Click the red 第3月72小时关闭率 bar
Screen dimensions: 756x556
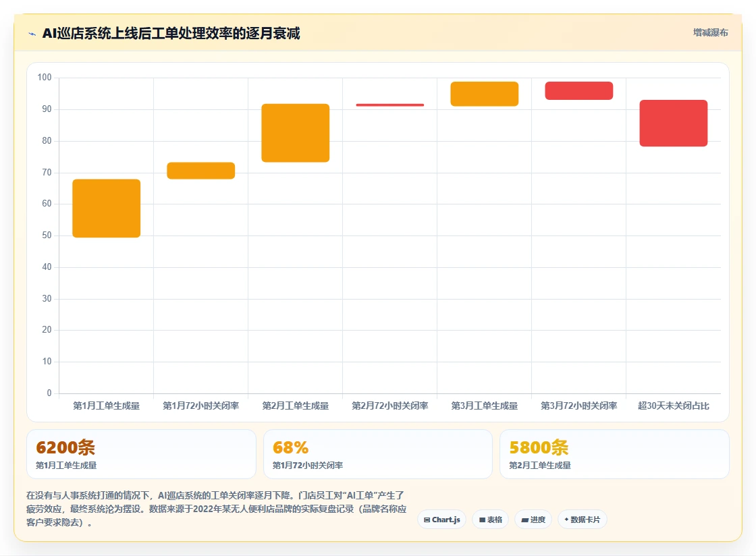[x=579, y=90]
